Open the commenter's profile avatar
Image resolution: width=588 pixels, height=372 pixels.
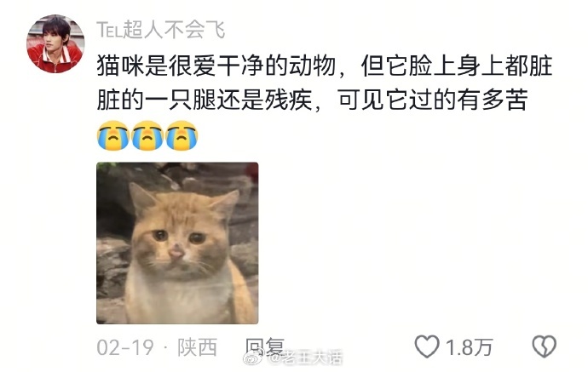tap(55, 43)
